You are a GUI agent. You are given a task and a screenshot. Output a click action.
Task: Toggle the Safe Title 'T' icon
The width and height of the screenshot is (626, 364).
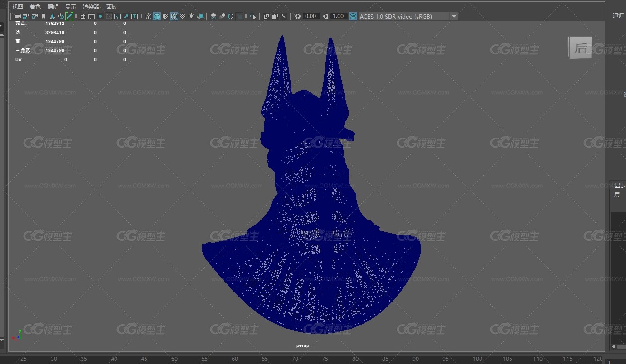tap(135, 16)
